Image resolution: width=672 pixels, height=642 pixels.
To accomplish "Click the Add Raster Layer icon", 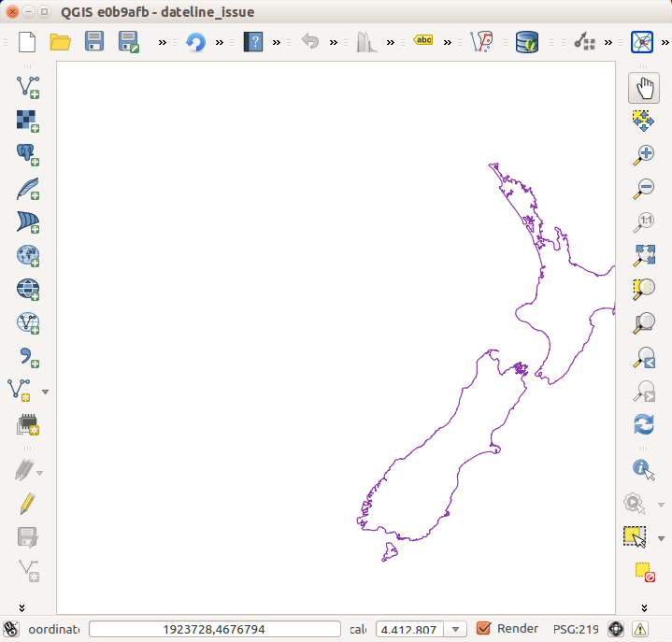I will (x=27, y=121).
